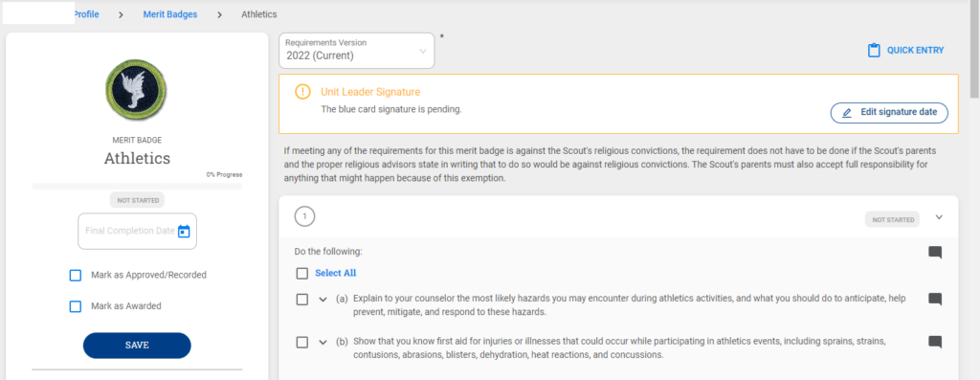This screenshot has height=380, width=980.
Task: Expand the requirement (a) details chevron
Action: [323, 300]
